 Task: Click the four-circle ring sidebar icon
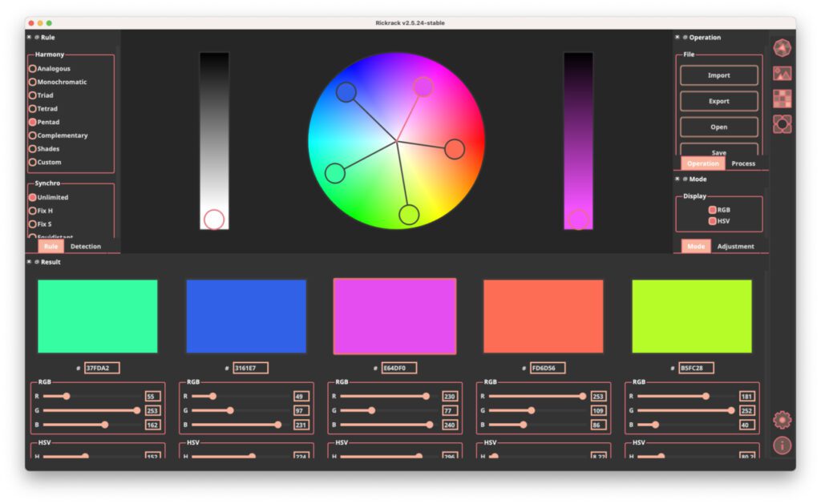click(x=782, y=124)
